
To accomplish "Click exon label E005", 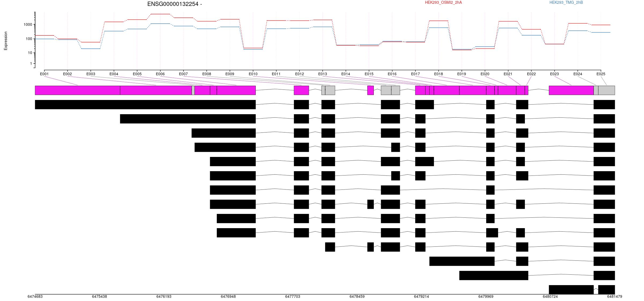I will point(137,74).
